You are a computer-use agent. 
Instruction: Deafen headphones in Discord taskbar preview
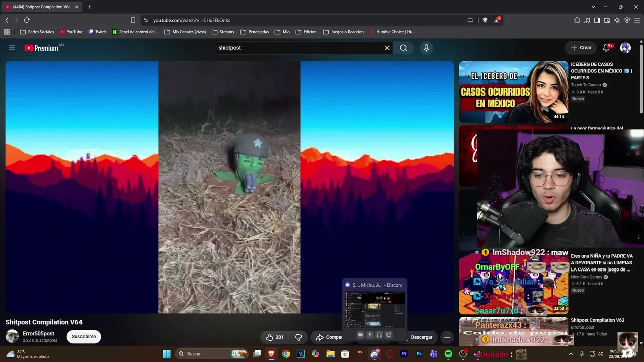(379, 335)
